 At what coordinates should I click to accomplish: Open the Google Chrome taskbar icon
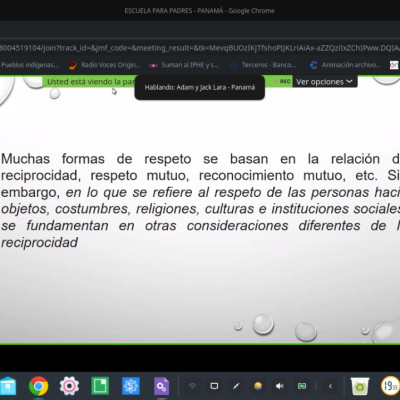[x=39, y=386]
